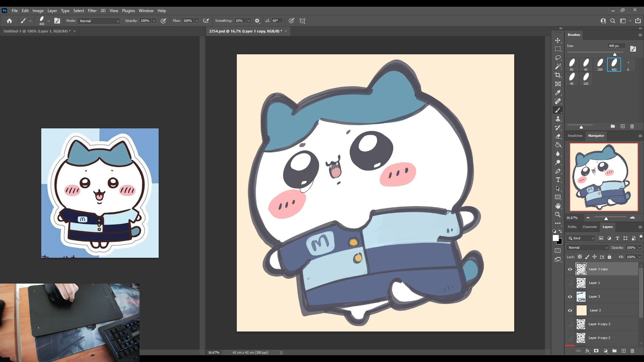This screenshot has height=362, width=644.
Task: Select the Lasso tool
Action: (558, 58)
